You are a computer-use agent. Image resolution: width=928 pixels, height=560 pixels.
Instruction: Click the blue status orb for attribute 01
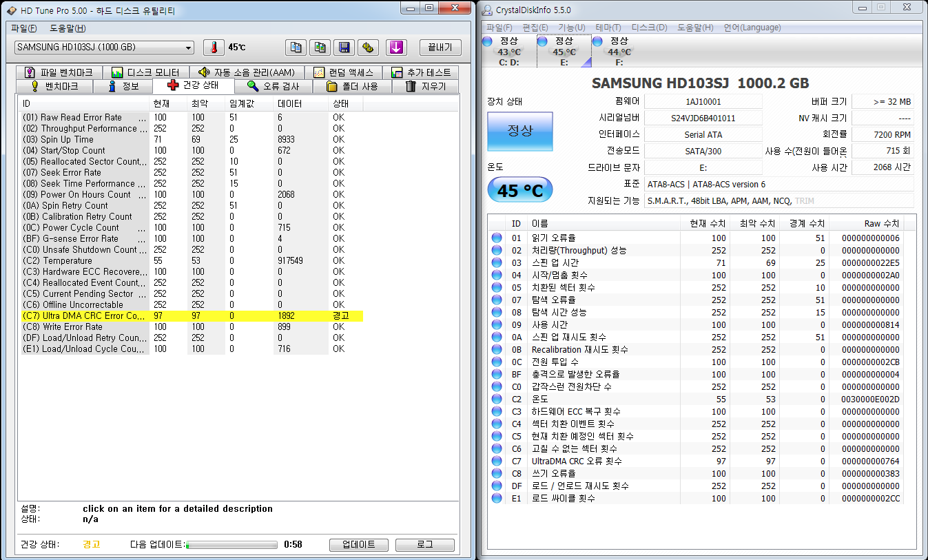[x=497, y=238]
